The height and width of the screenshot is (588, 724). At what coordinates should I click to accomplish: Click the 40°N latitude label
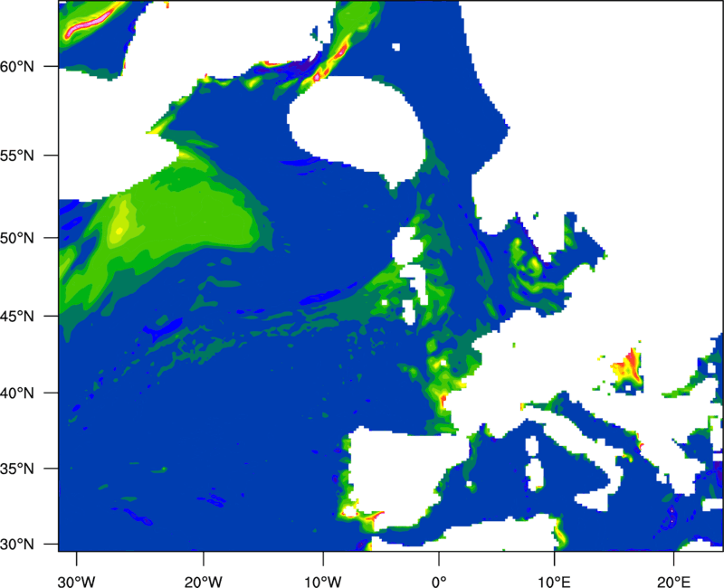[17, 394]
